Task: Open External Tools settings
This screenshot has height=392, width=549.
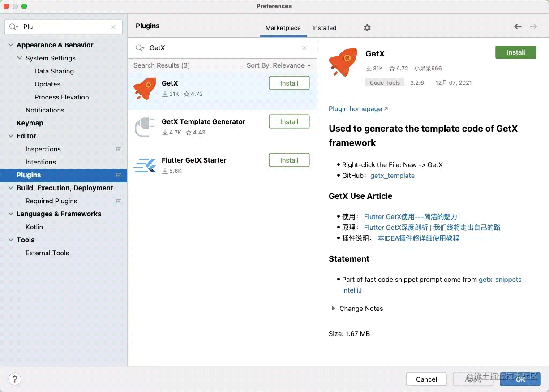Action: [47, 253]
